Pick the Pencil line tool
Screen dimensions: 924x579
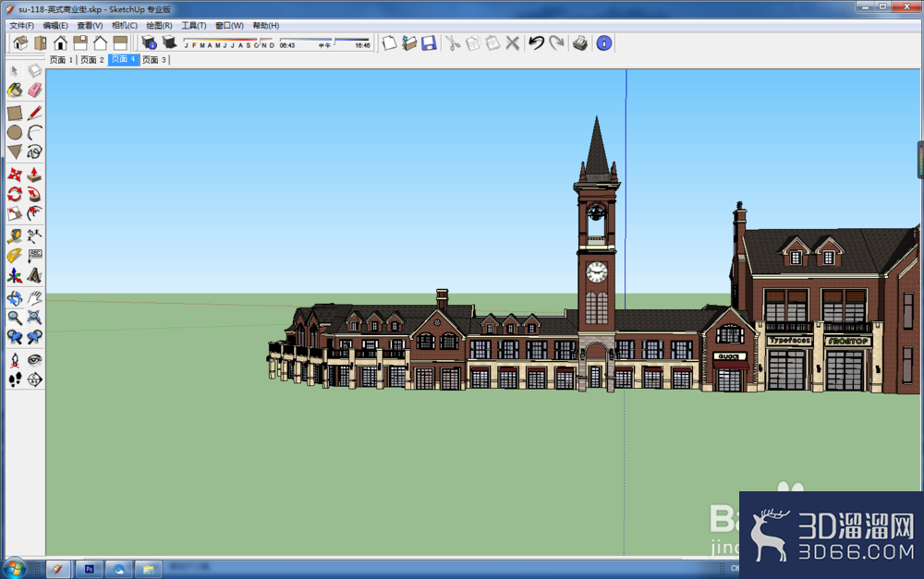point(35,113)
